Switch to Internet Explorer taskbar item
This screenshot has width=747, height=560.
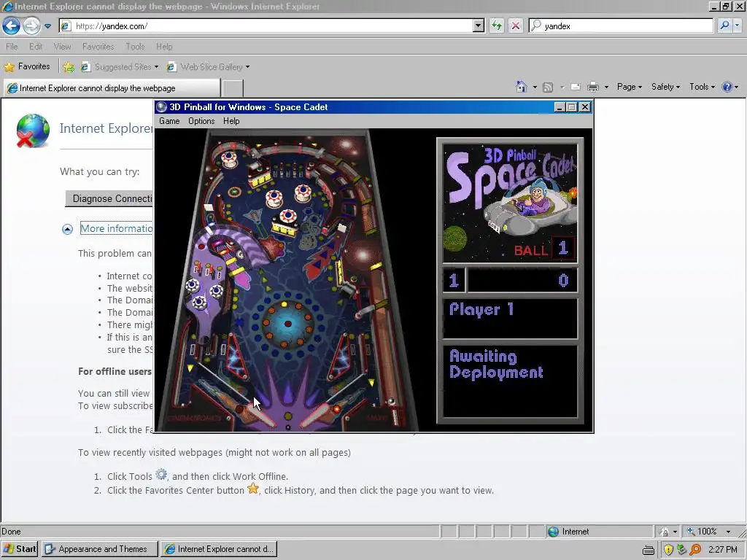(219, 549)
